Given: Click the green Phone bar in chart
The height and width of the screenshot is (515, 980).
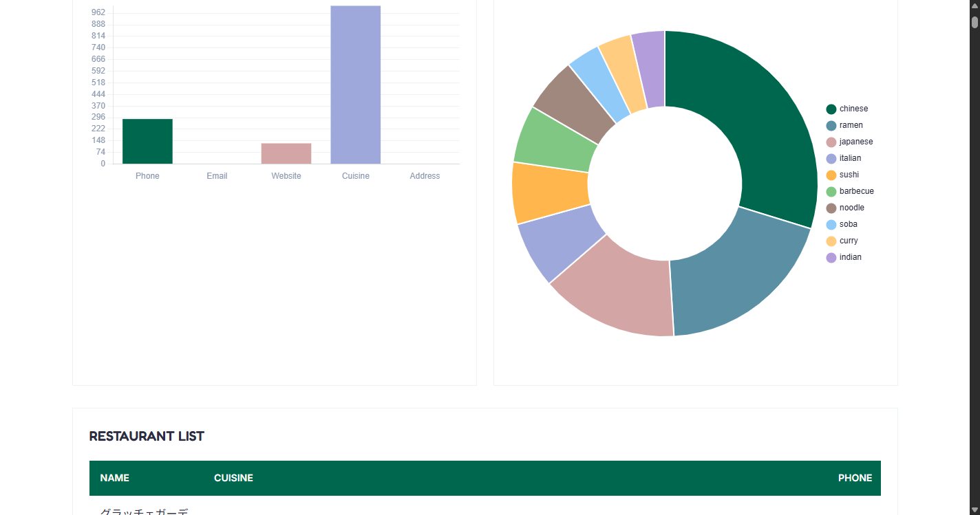Looking at the screenshot, I should click(147, 142).
